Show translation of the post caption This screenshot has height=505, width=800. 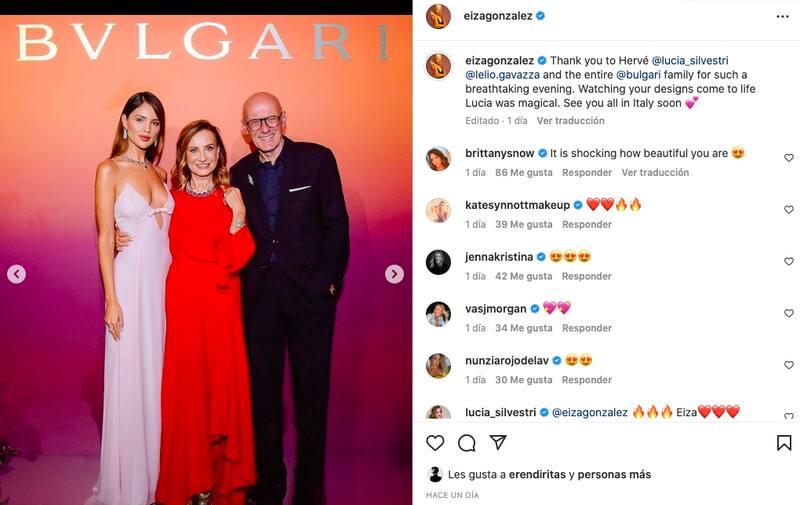coord(570,121)
